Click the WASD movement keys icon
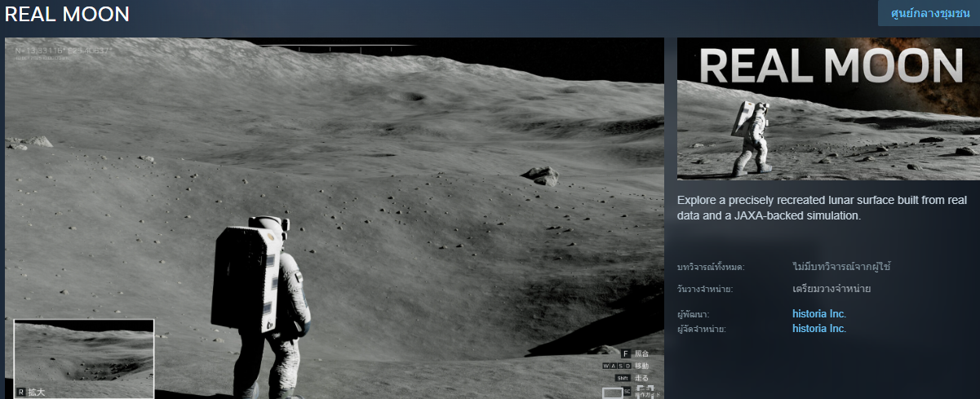Viewport: 980px width, 399px height. 617,366
